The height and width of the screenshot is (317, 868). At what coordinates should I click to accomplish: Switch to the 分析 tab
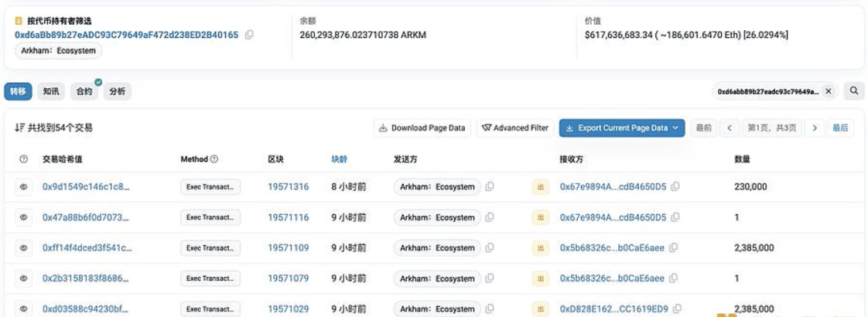[x=118, y=91]
